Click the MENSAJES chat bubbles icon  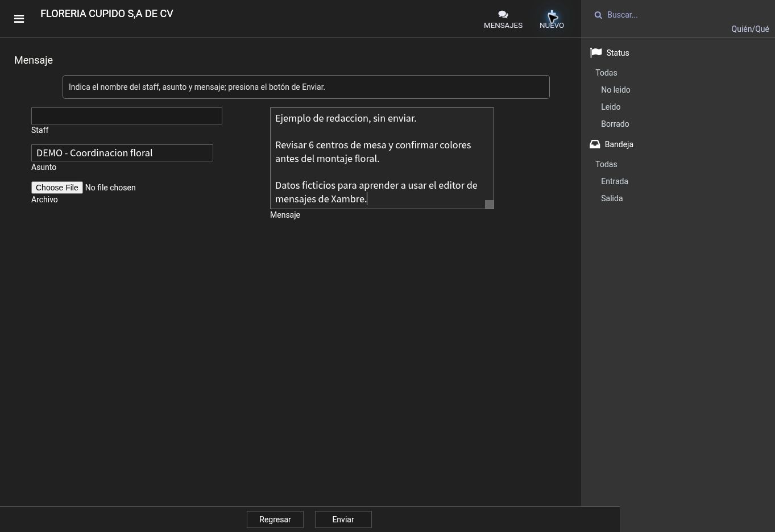point(503,15)
